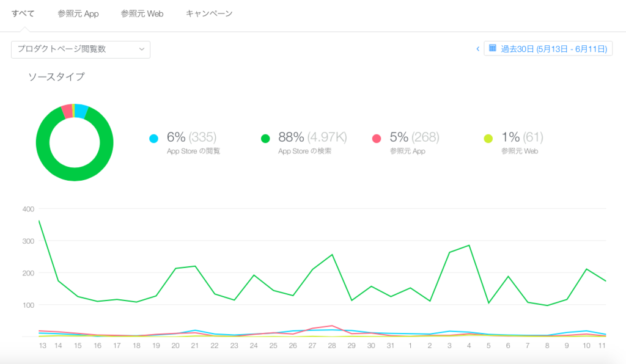Screen dimensions: 626x364
Task: Click the blue segment of the donut chart
Action: tap(81, 111)
